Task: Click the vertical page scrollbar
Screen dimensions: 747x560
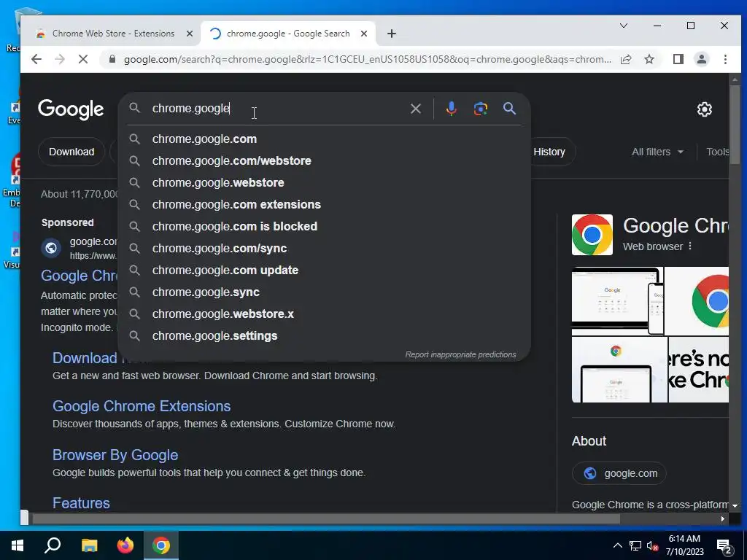Action: [735, 124]
